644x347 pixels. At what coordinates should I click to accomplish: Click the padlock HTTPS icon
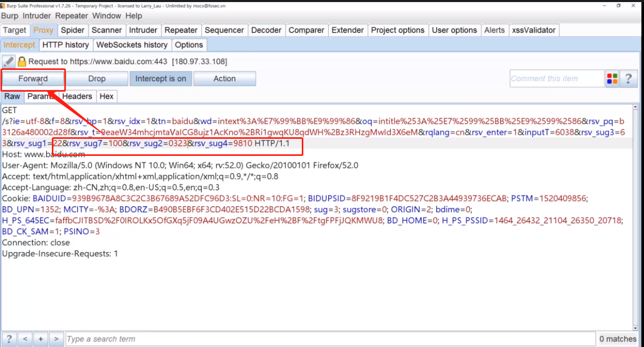22,62
